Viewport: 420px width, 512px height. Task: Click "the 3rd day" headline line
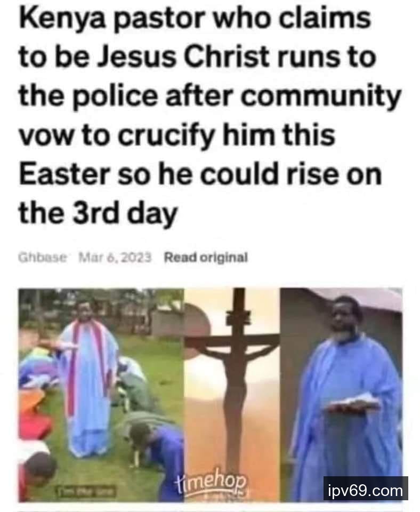(x=98, y=213)
